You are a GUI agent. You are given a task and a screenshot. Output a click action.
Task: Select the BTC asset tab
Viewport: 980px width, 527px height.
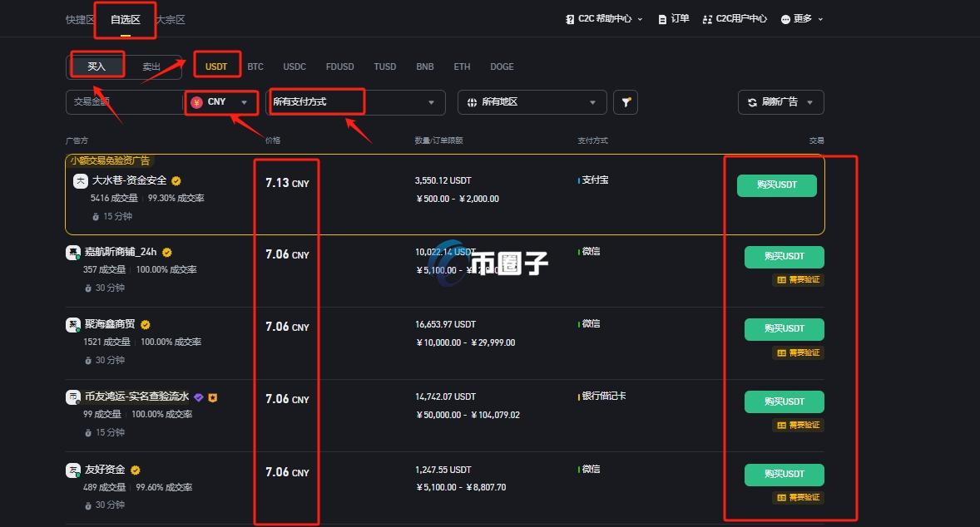coord(255,66)
